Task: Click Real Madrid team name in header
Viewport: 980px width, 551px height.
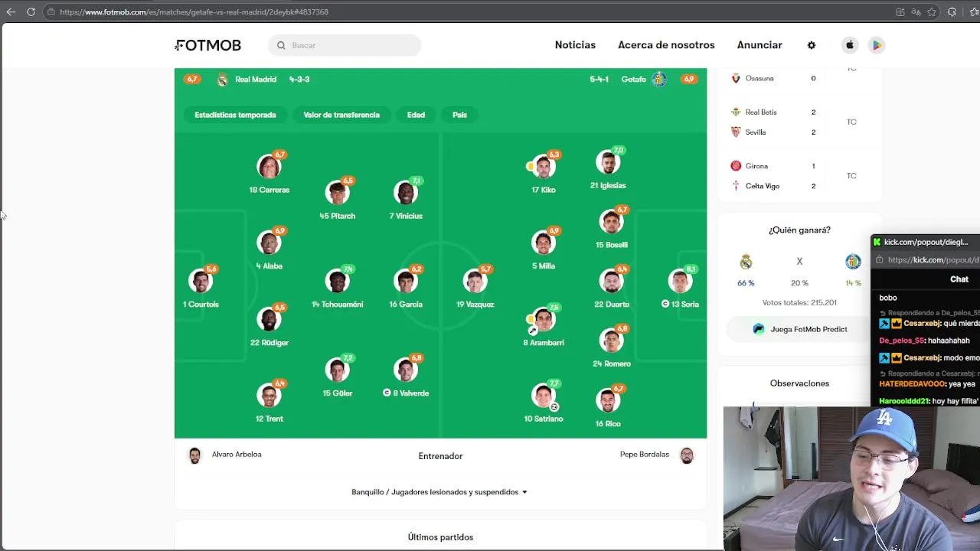Action: point(256,80)
